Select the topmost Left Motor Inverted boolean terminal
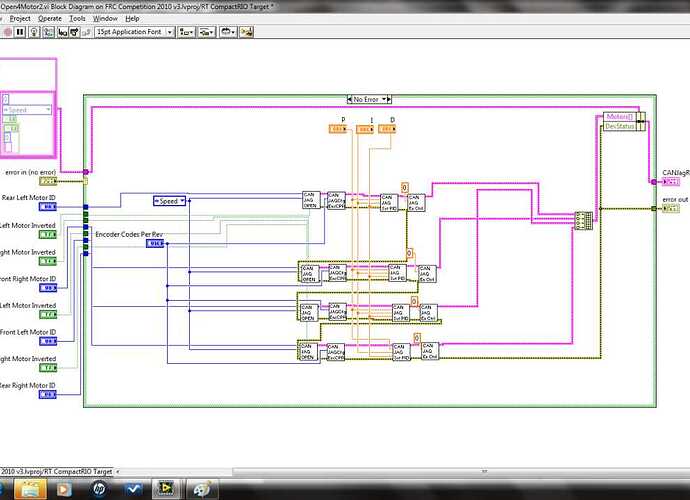690x500 pixels. pos(48,235)
